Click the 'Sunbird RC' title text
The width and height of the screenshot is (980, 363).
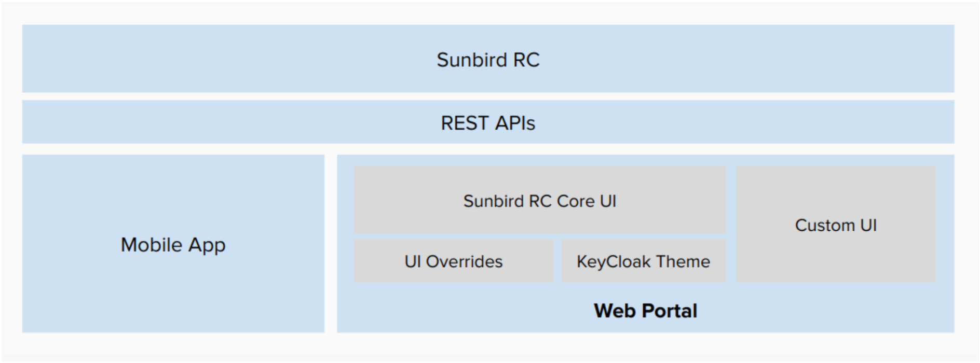click(x=488, y=60)
